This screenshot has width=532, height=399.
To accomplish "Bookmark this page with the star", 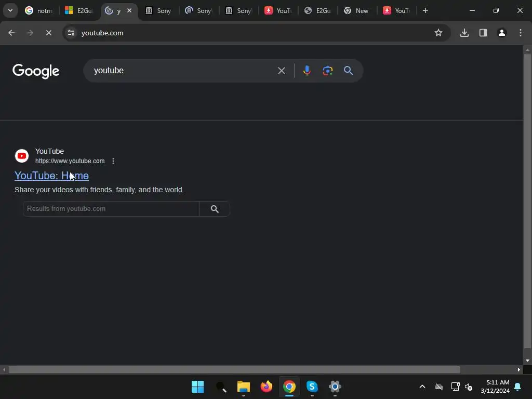I will tap(438, 33).
